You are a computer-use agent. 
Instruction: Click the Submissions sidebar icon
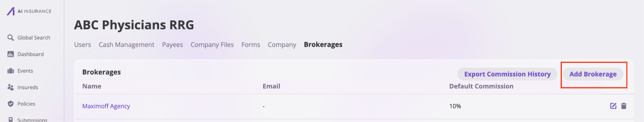(11, 119)
